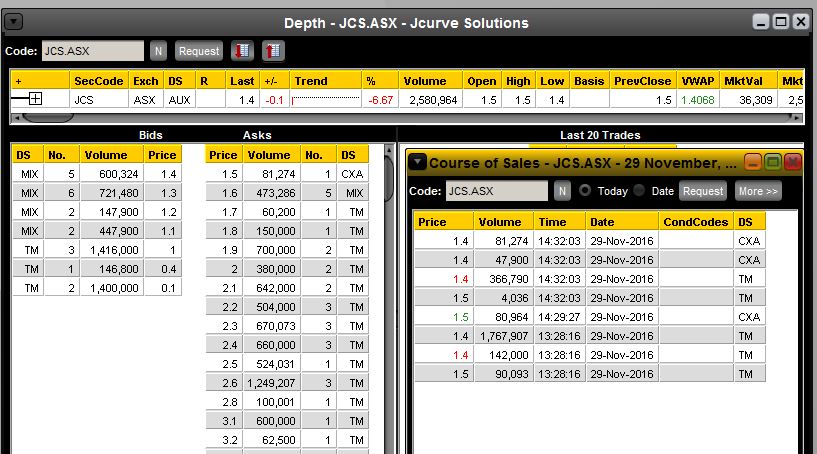Click Code field in Course of Sales
Viewport: 817px width, 454px height.
[x=497, y=191]
